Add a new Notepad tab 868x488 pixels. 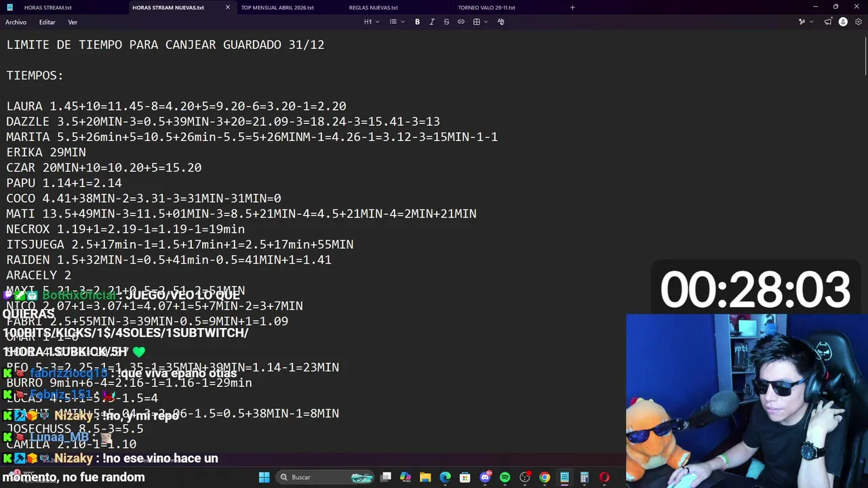click(x=572, y=7)
